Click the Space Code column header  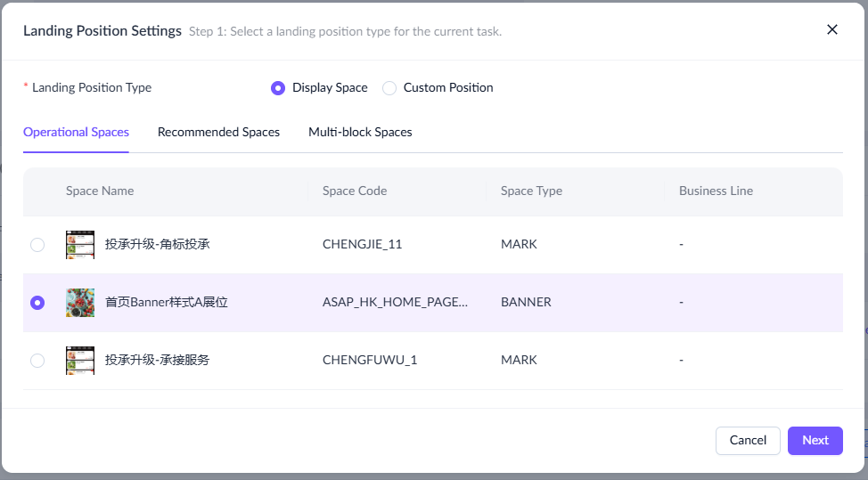pos(355,191)
